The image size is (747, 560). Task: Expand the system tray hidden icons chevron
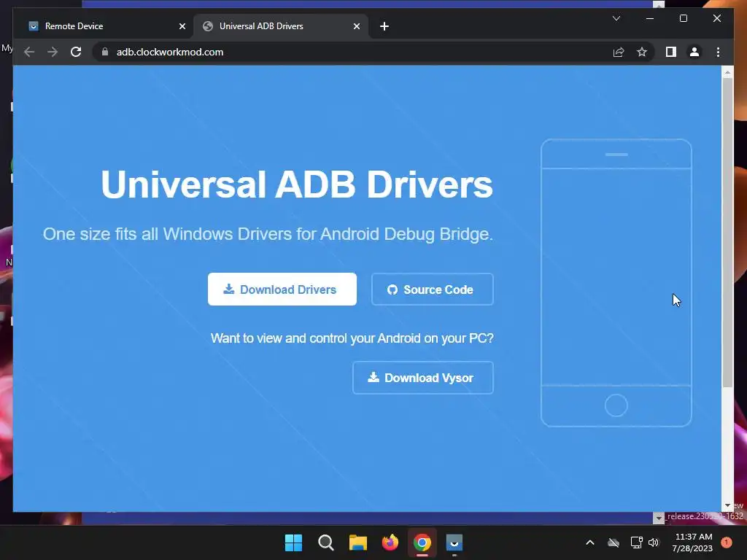click(589, 542)
